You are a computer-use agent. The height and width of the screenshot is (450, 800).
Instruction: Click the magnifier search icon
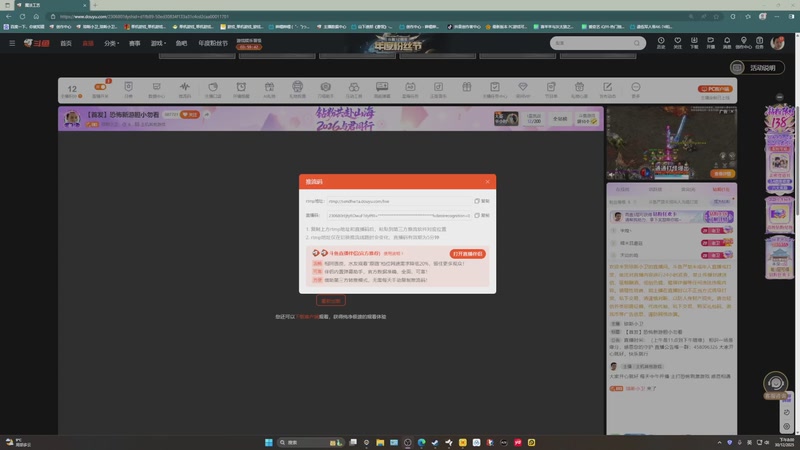point(637,43)
